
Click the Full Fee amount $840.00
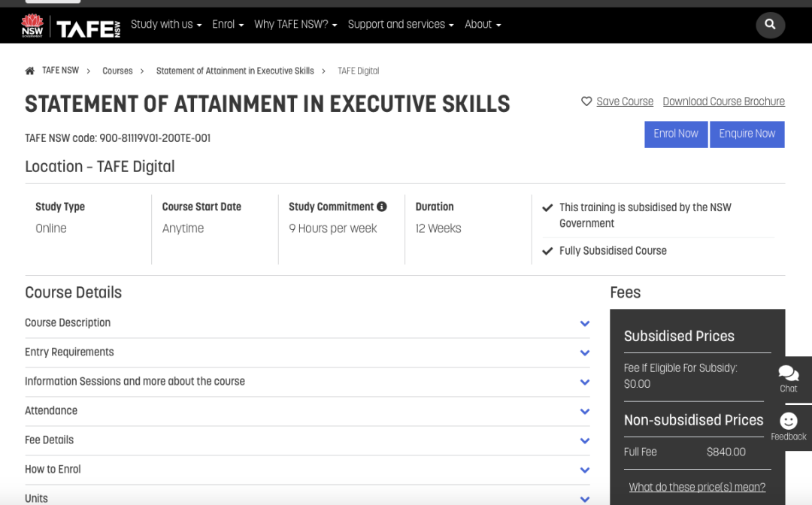pos(726,452)
